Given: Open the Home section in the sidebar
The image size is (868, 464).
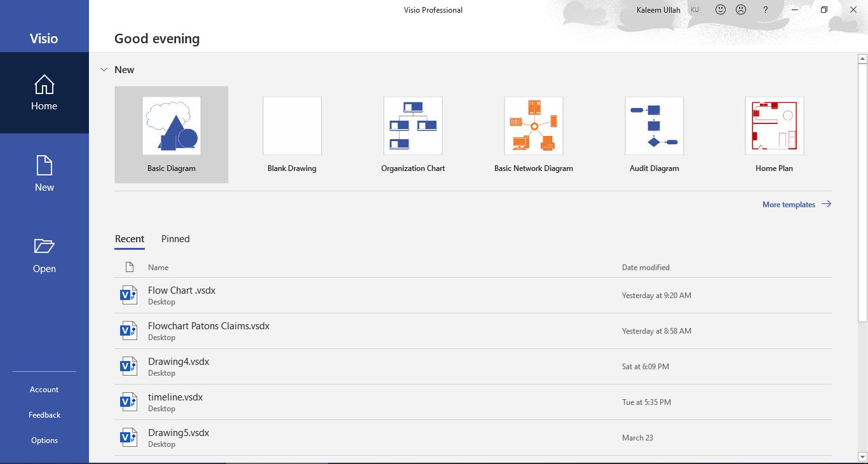Looking at the screenshot, I should pyautogui.click(x=44, y=92).
